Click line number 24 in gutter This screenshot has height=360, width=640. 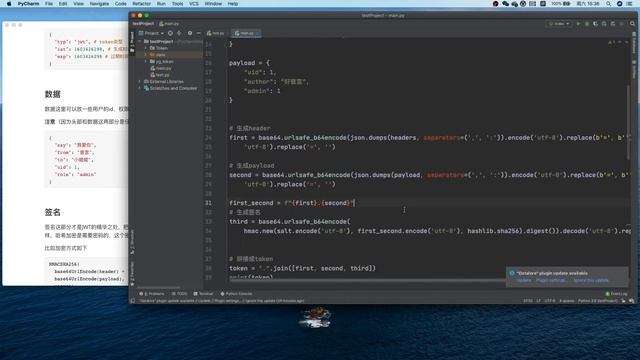click(x=209, y=138)
